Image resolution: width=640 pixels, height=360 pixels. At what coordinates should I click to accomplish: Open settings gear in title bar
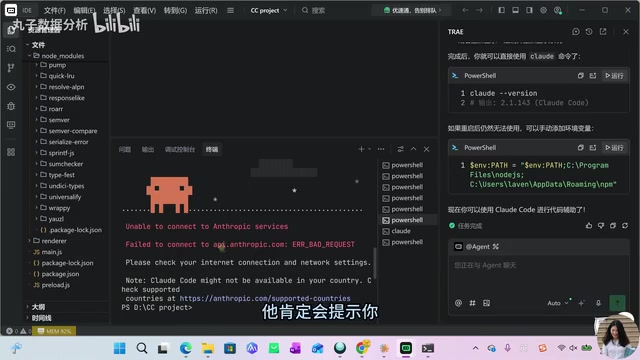point(543,10)
